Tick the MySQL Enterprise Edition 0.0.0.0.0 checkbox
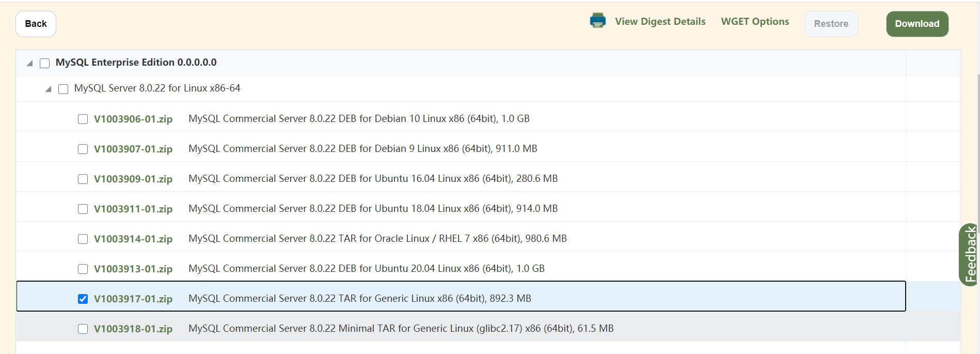Screen dimensions: 980x354 (x=45, y=63)
